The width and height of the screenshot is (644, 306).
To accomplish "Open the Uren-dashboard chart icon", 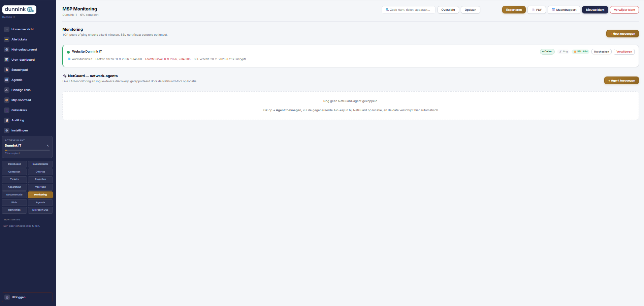I will (x=7, y=60).
